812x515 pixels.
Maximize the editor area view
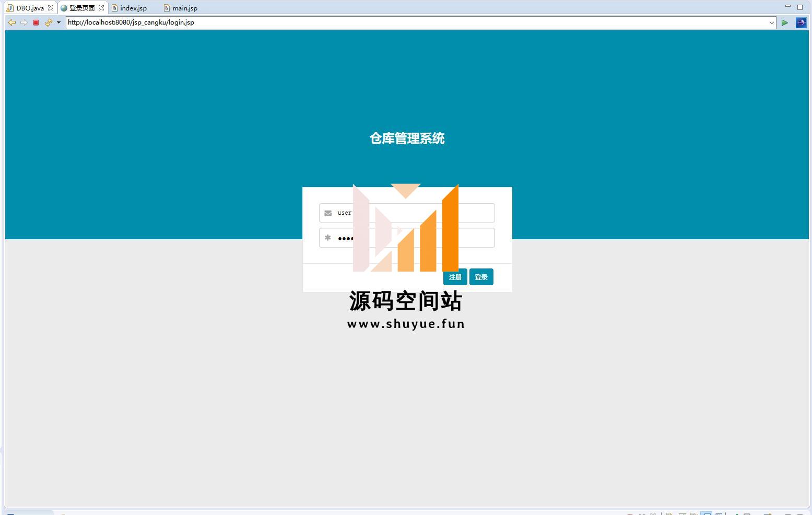[800, 7]
